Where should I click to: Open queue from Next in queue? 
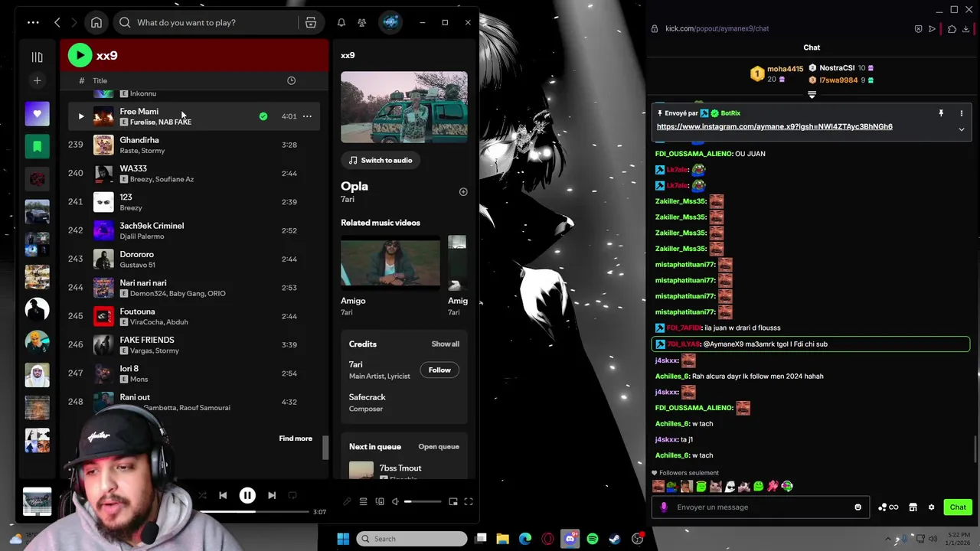click(x=439, y=447)
